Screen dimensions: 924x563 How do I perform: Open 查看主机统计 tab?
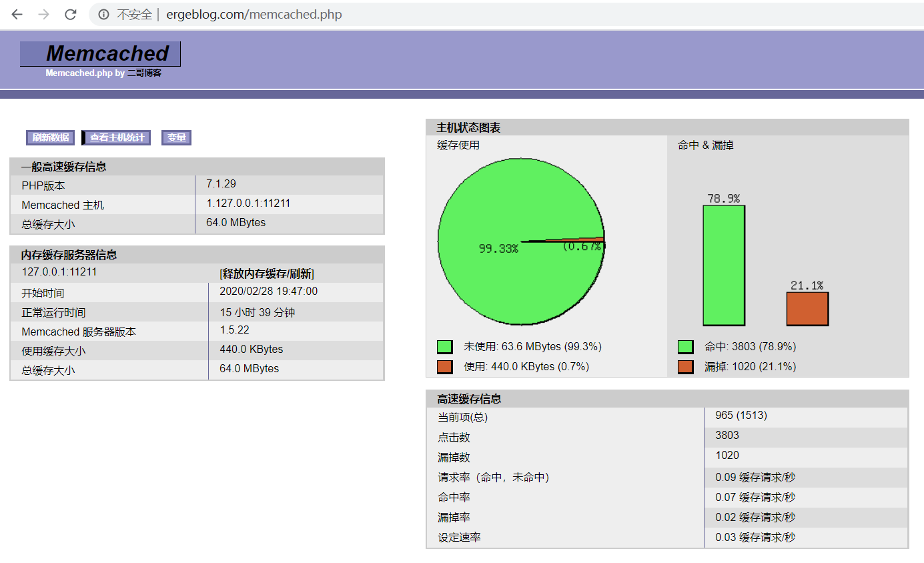(x=117, y=138)
